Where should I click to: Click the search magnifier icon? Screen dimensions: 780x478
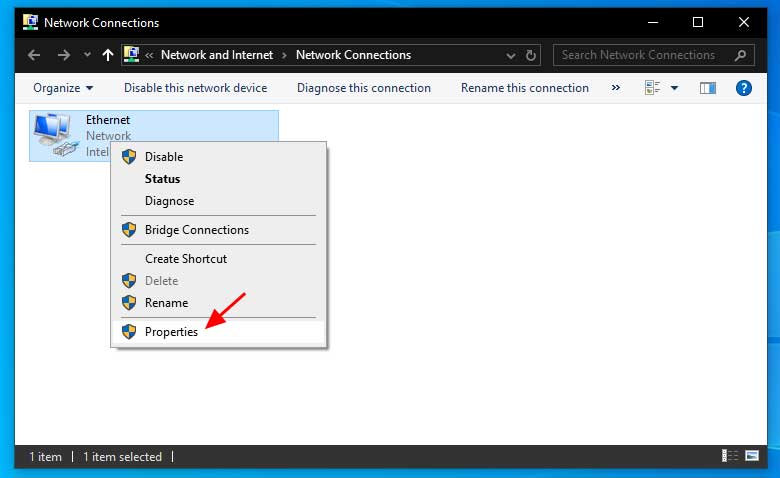coord(741,55)
